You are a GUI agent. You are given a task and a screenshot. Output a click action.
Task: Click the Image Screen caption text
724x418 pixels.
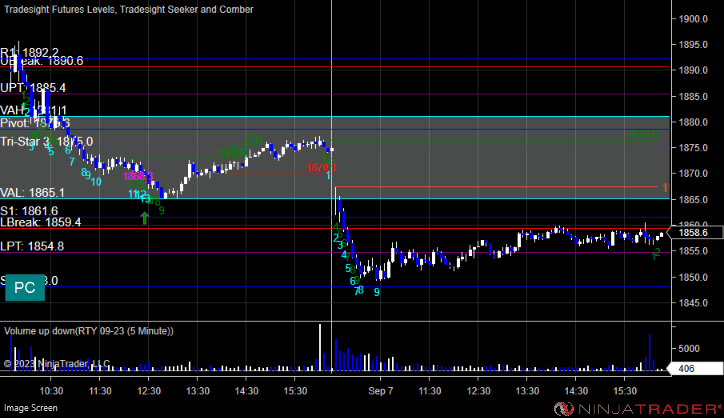point(31,408)
